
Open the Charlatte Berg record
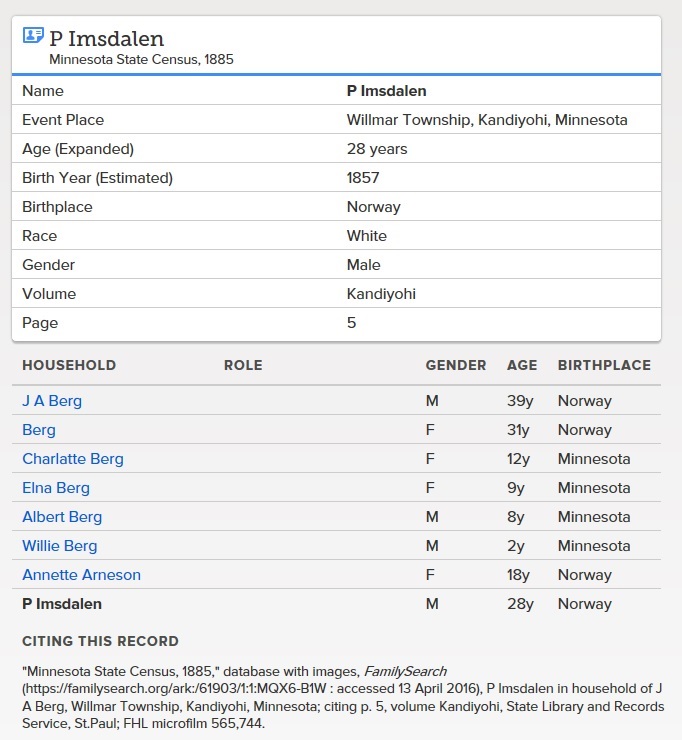(73, 459)
